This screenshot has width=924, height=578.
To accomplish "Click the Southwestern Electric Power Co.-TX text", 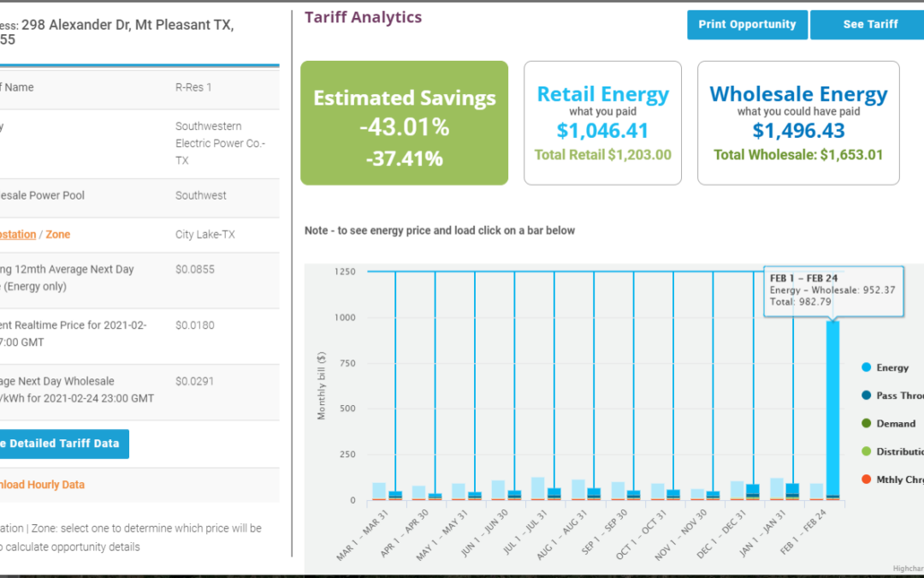I will (x=221, y=143).
